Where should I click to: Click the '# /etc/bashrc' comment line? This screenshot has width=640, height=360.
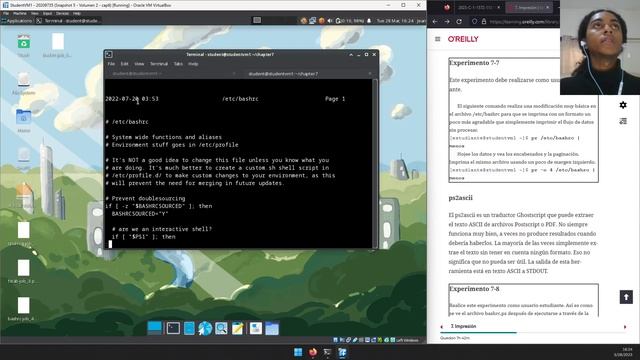[x=127, y=122]
